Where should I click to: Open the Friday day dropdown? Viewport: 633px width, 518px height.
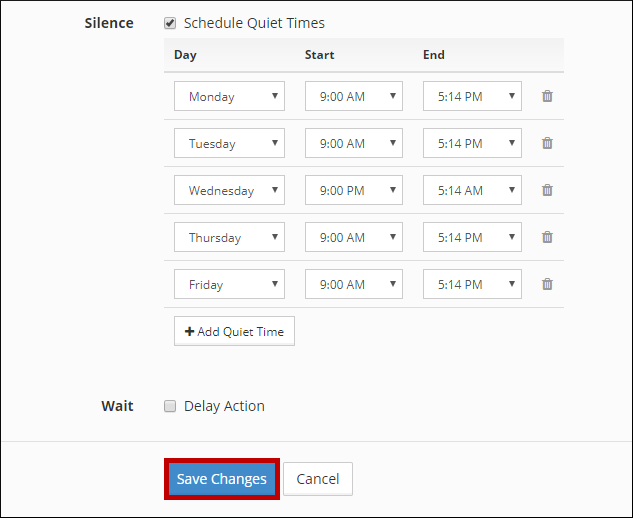[x=229, y=284]
